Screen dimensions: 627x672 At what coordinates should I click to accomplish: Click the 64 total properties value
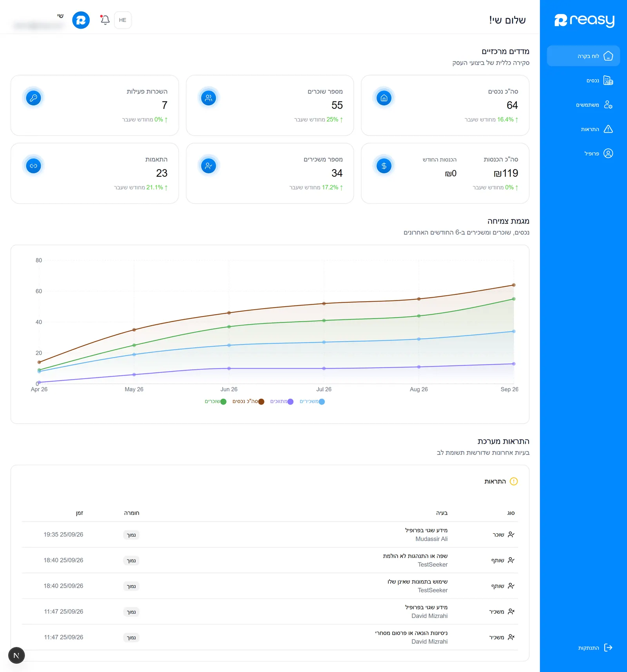coord(512,105)
